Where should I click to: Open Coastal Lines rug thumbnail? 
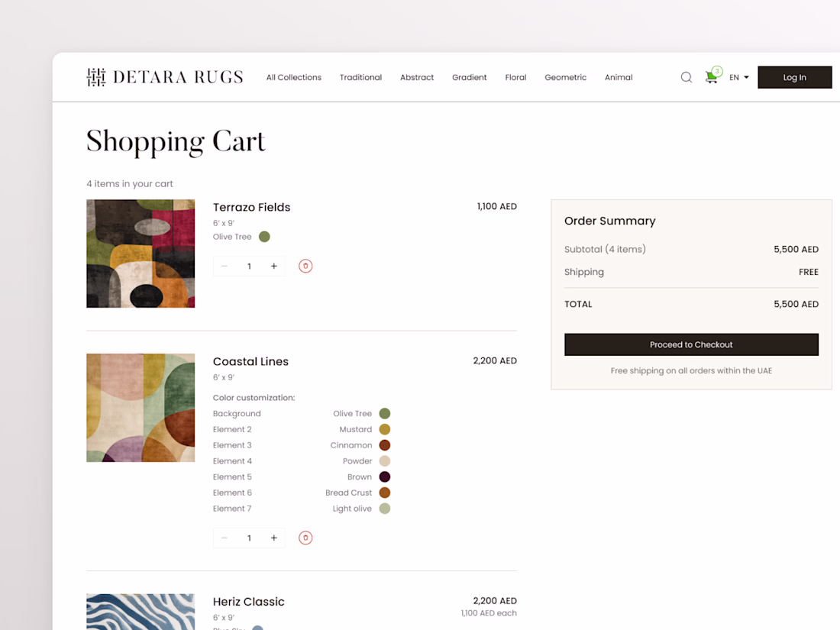pos(141,408)
